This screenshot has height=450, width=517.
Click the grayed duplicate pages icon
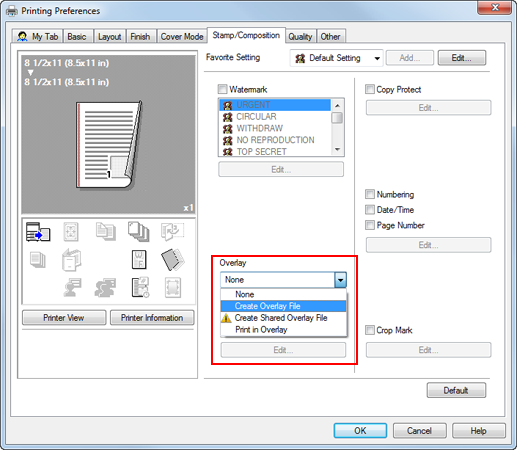click(106, 231)
